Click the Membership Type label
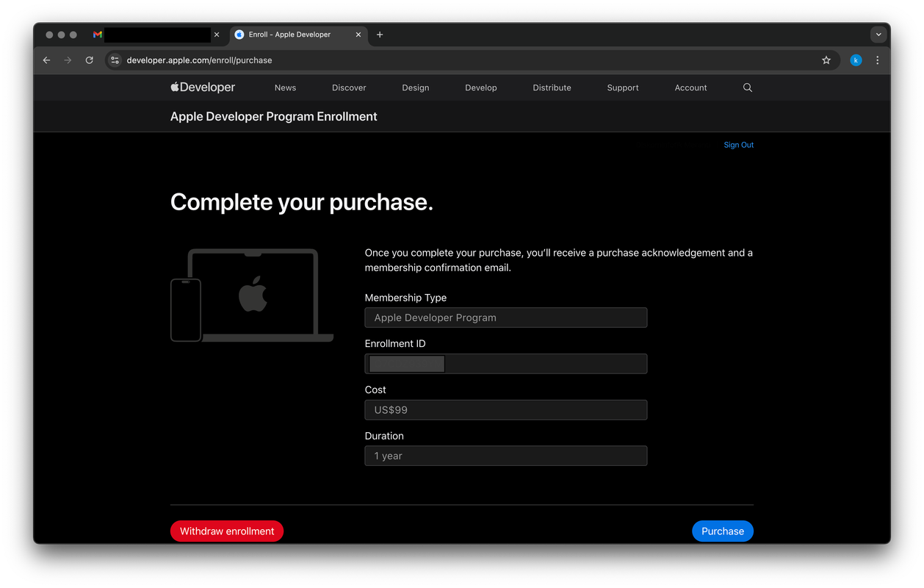The height and width of the screenshot is (588, 924). point(405,298)
